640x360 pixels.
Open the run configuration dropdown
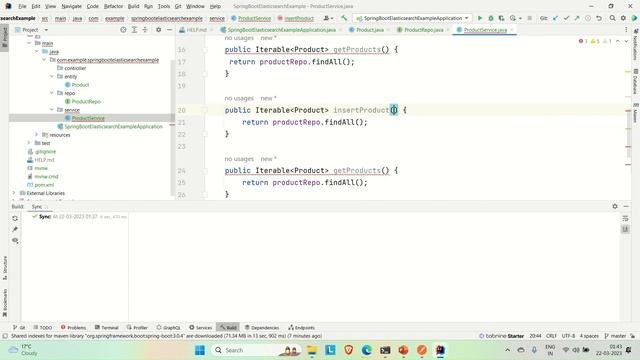click(412, 18)
